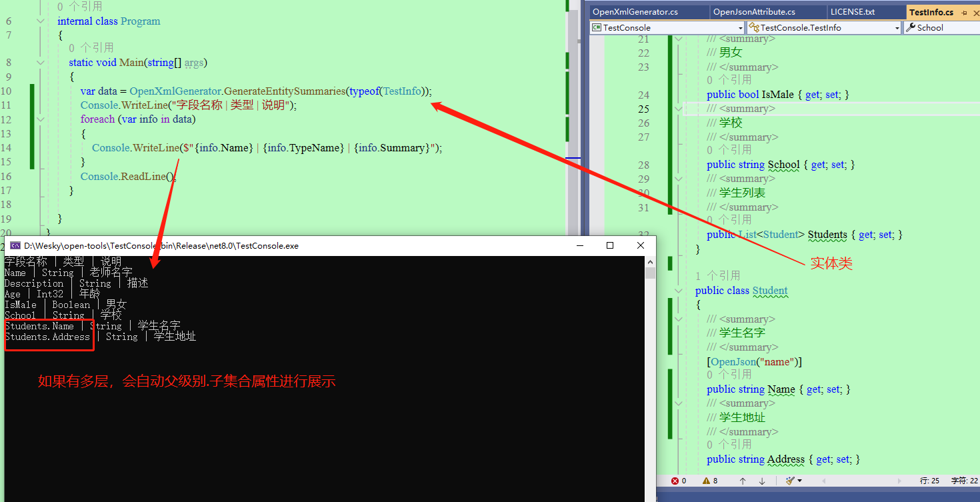
Task: Open the TestConsole.TestInfo type dropdown
Action: (823, 27)
